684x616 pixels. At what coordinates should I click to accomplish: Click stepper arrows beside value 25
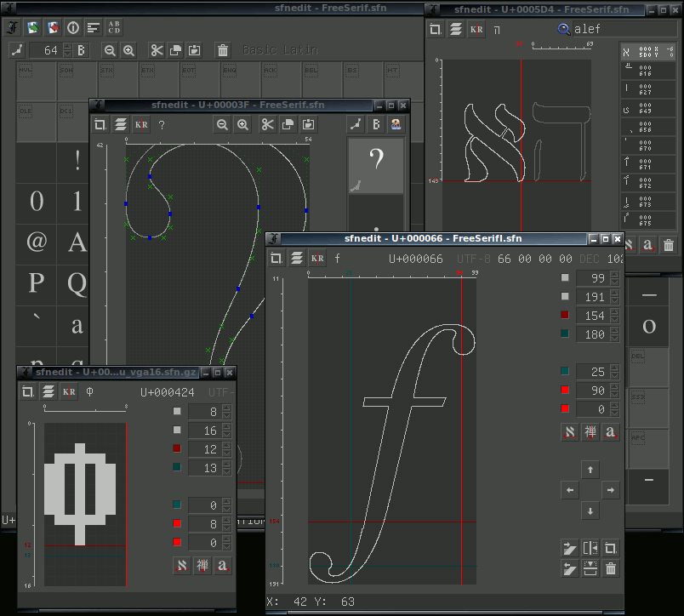(x=614, y=372)
